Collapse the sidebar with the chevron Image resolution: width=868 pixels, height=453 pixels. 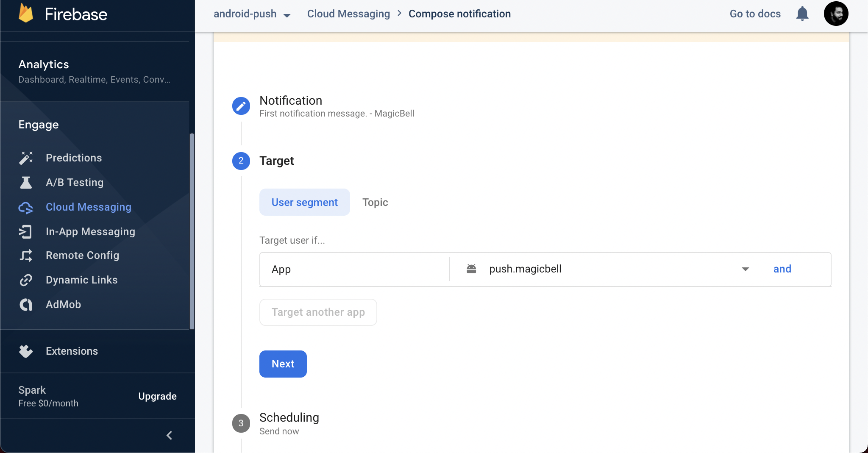pyautogui.click(x=169, y=435)
